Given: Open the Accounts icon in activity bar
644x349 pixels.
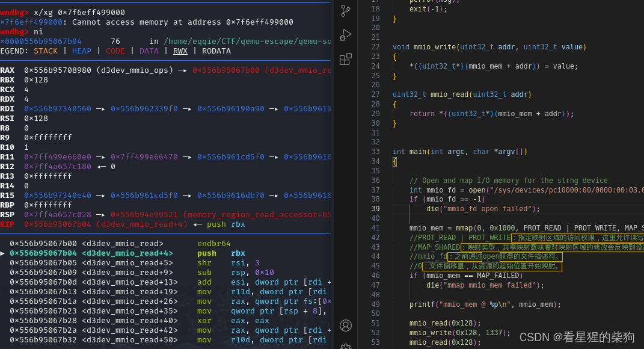Looking at the screenshot, I should click(346, 326).
